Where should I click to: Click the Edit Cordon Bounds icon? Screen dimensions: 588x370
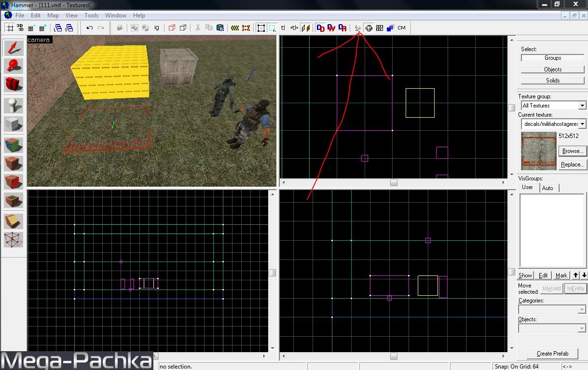coord(246,28)
